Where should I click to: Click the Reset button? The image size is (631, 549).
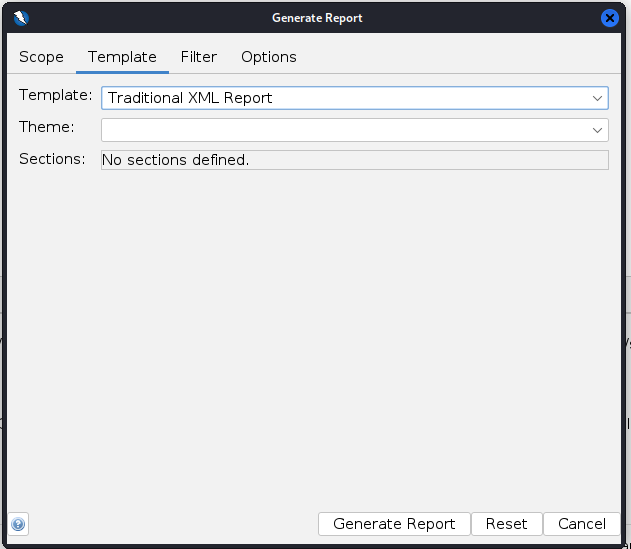[x=506, y=524]
